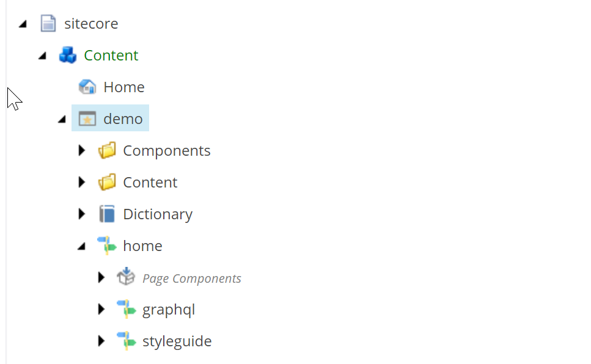Click the Page Components box icon

tap(126, 278)
